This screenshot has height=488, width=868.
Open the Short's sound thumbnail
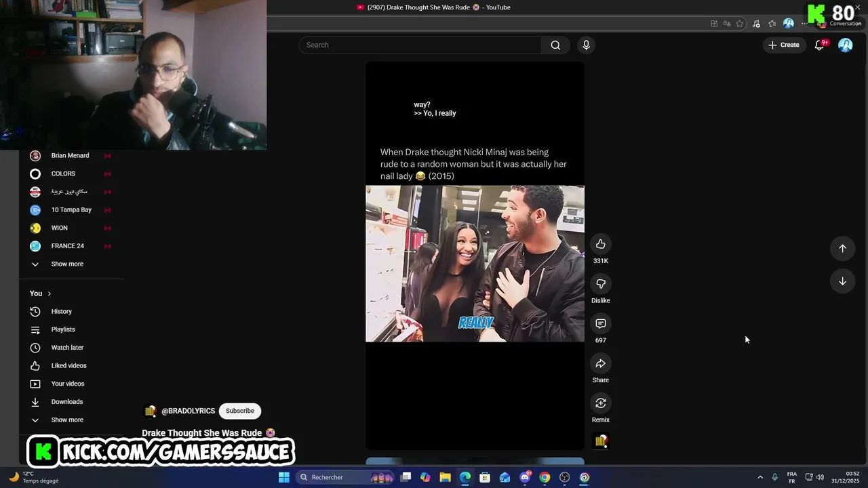[600, 441]
